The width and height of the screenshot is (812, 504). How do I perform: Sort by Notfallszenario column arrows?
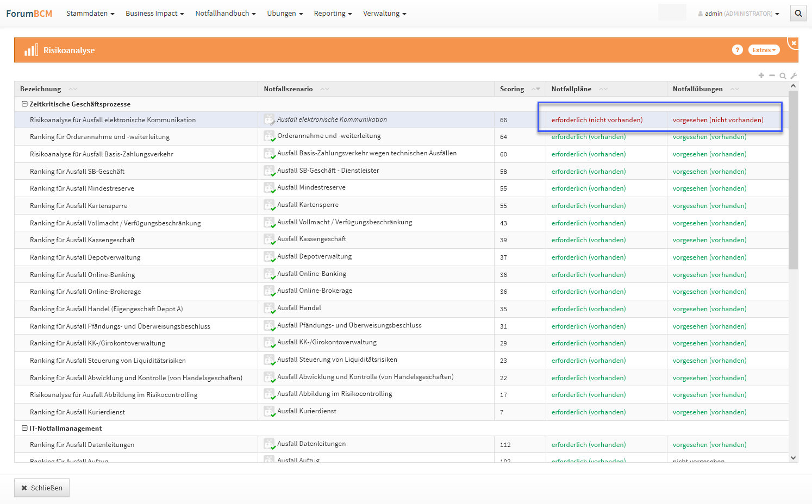[324, 89]
